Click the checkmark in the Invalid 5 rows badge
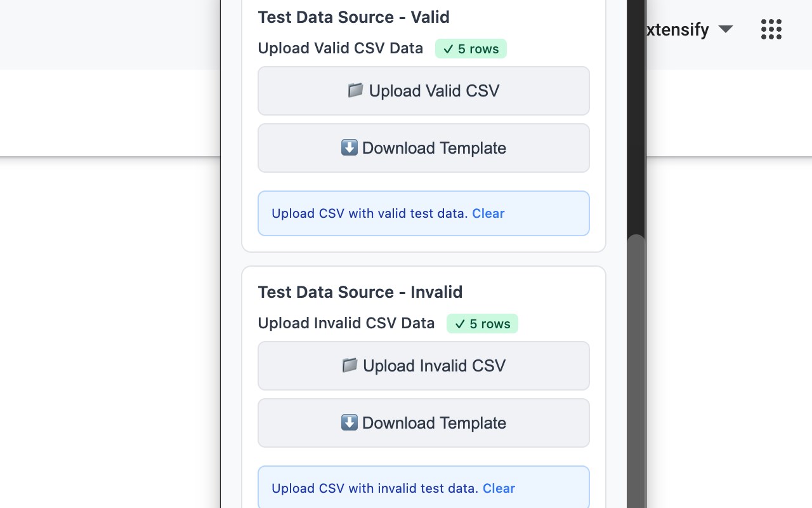Viewport: 812px width, 508px height. [460, 324]
